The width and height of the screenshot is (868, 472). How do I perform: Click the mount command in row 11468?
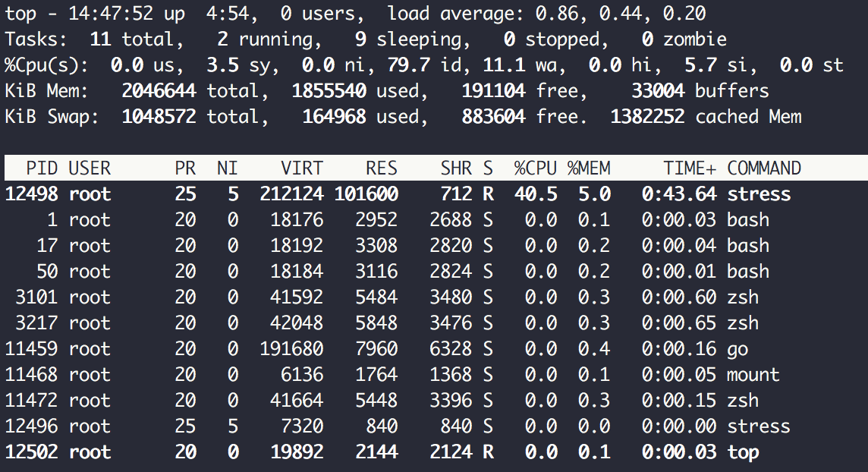[x=753, y=375]
